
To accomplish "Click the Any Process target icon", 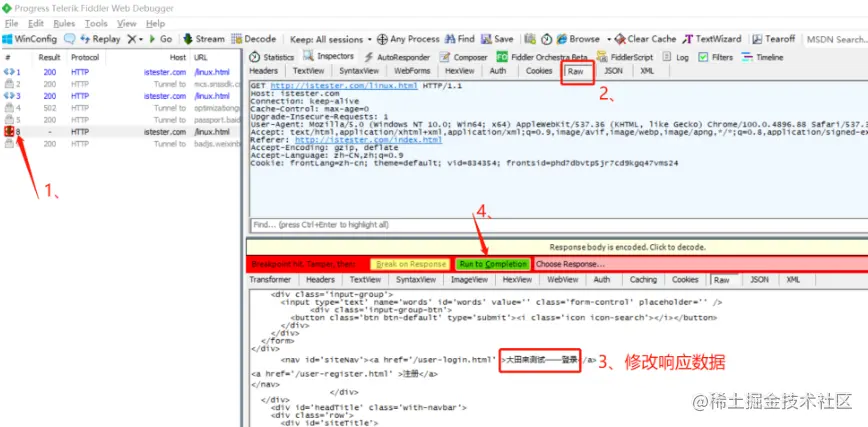I will click(x=382, y=39).
